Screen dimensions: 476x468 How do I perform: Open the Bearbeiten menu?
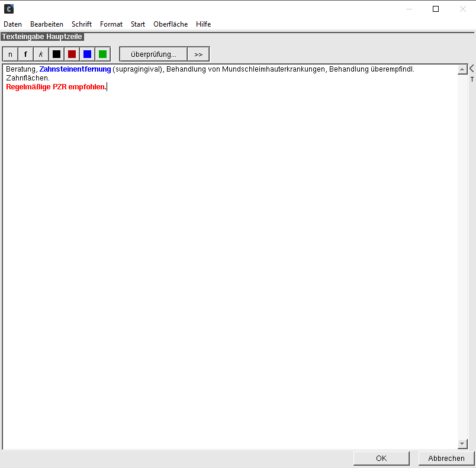47,24
